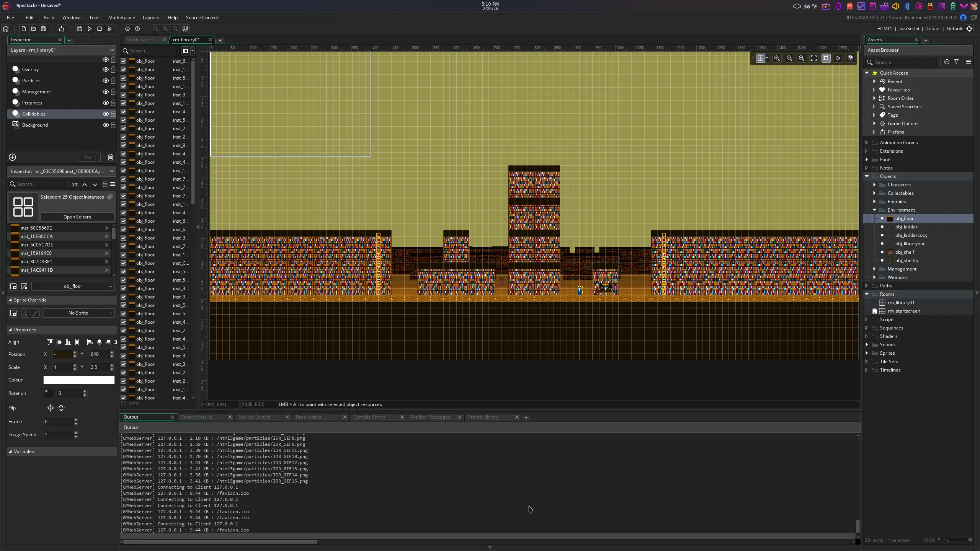Run the game with the Play toolbar icon

[x=89, y=29]
